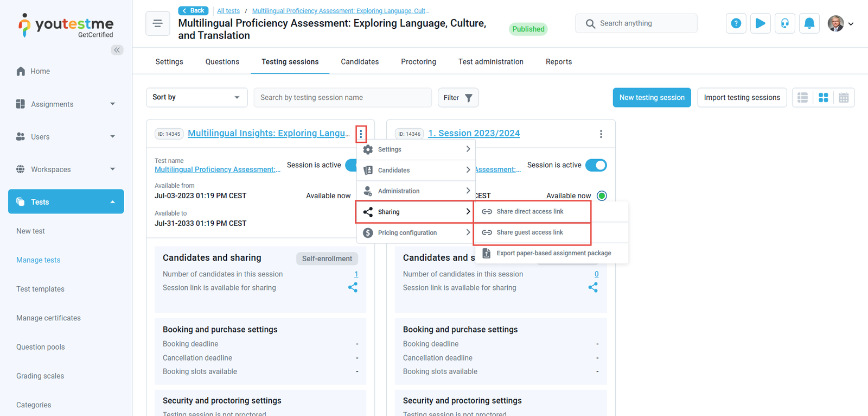Viewport: 868px width, 416px height.
Task: Open user profile avatar dropdown
Action: coord(840,23)
